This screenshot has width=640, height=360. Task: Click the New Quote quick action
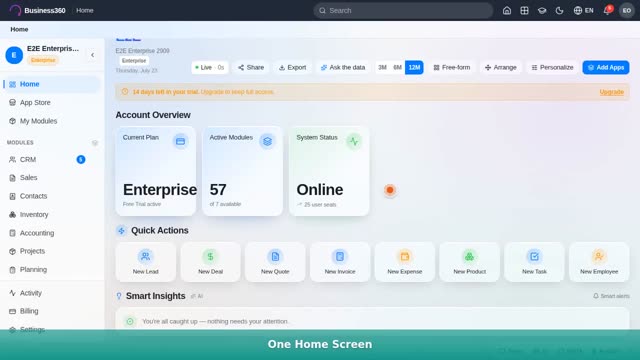coord(275,262)
